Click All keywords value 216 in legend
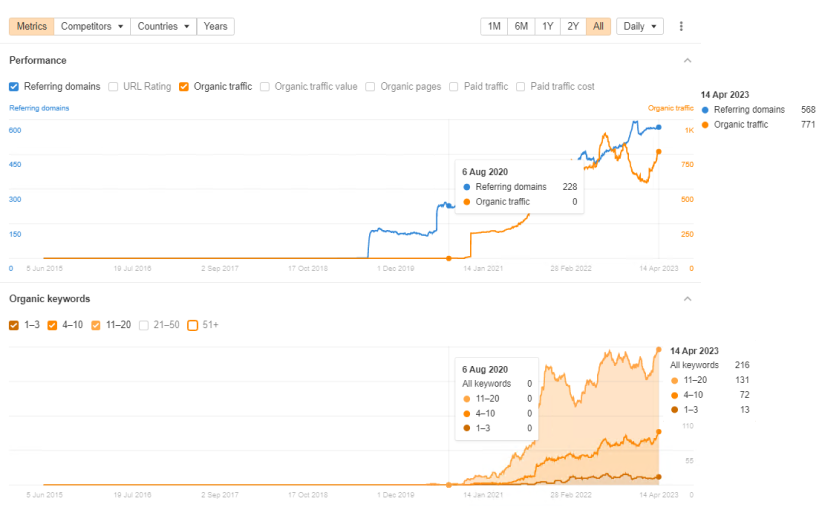 [x=742, y=365]
